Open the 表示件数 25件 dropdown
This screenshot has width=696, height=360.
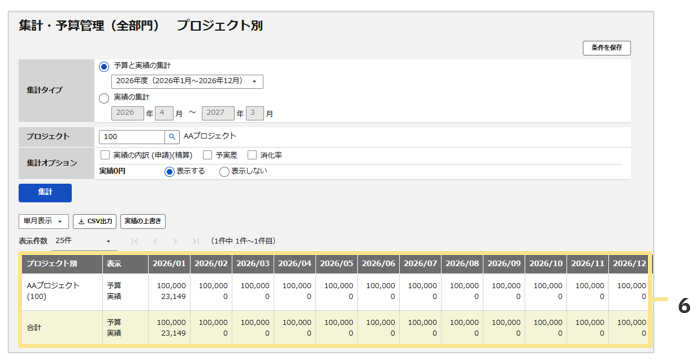click(x=83, y=241)
